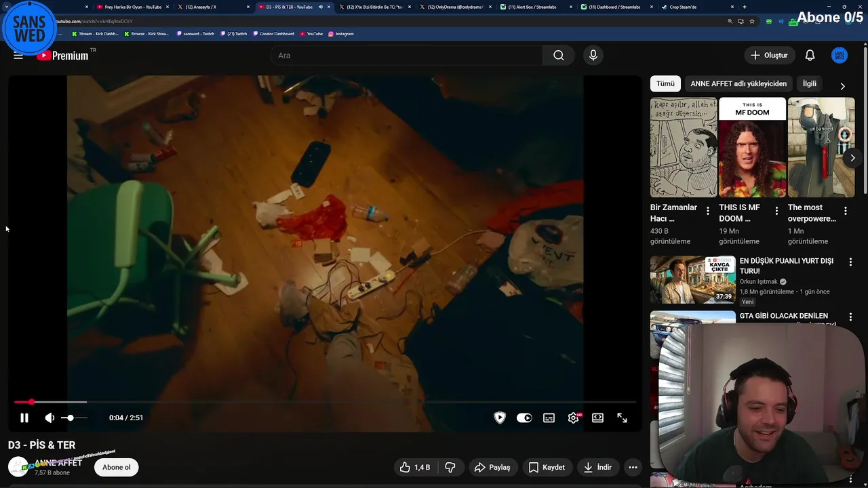
Task: Bookmark this page with the star icon
Action: click(x=752, y=21)
